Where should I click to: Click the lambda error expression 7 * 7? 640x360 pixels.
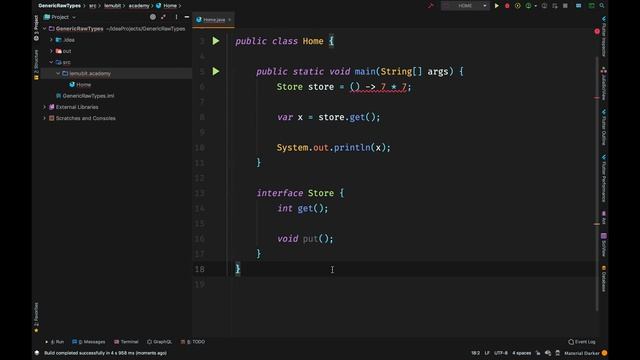[394, 87]
